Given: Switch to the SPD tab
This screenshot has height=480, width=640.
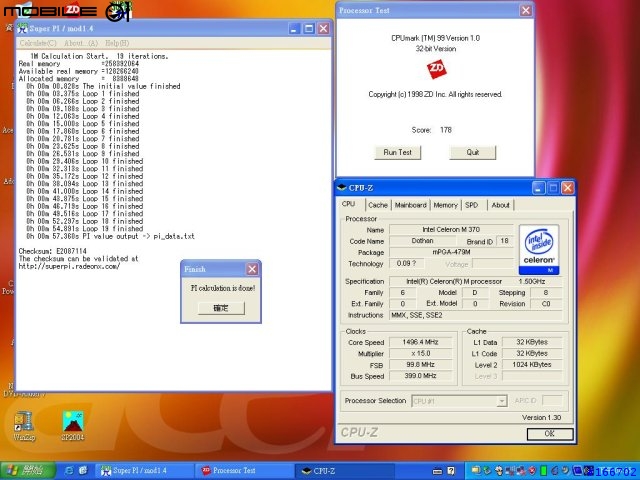Looking at the screenshot, I should click(471, 205).
